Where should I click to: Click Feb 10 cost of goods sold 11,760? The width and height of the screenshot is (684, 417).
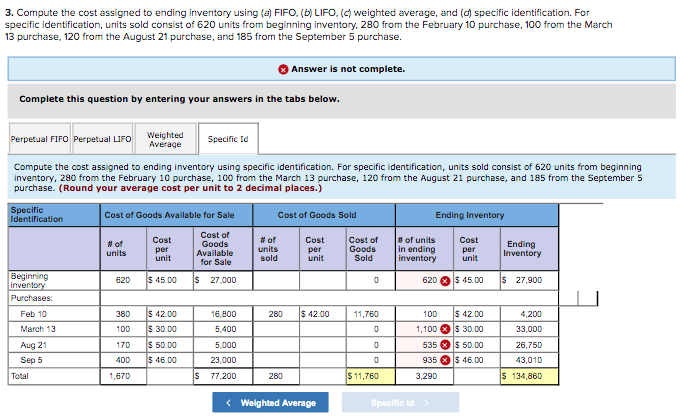pos(371,314)
